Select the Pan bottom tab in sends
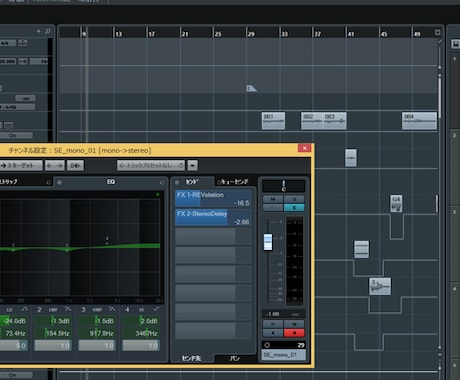Screen dimensions: 460x380 tap(235, 358)
